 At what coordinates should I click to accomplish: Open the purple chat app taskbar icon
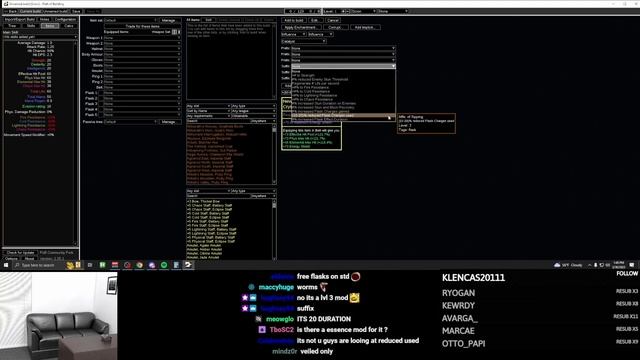tap(152, 265)
